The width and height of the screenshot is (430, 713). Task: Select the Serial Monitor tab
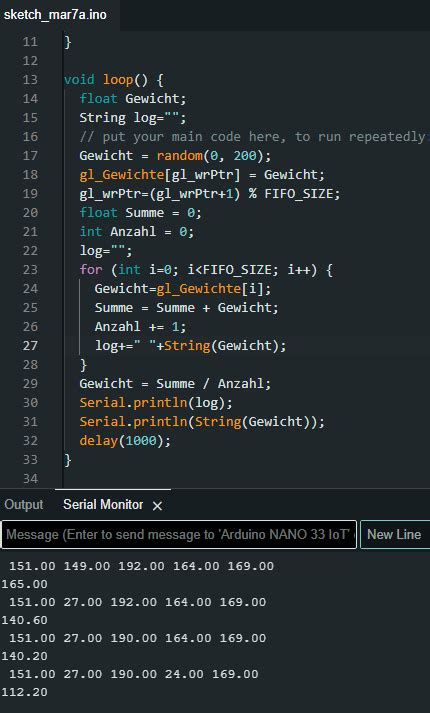(x=103, y=504)
